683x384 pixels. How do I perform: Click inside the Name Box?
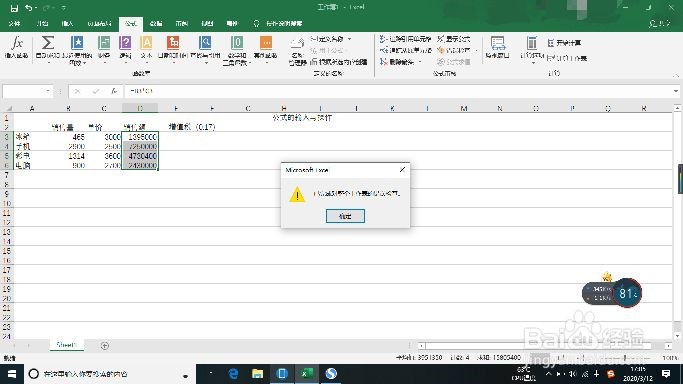tap(24, 91)
